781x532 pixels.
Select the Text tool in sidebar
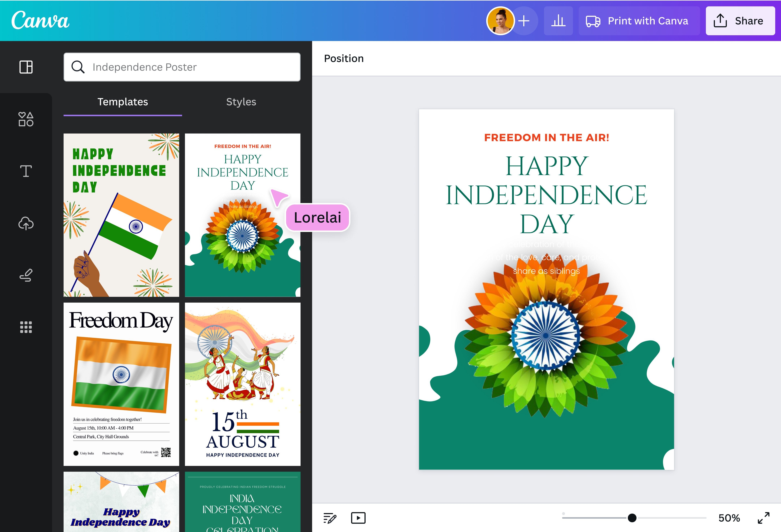(25, 171)
